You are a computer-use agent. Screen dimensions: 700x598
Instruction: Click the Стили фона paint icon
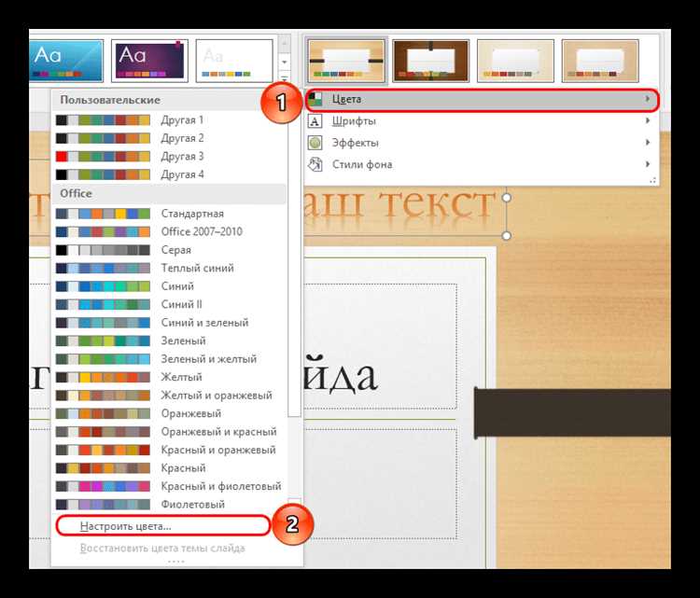click(315, 165)
